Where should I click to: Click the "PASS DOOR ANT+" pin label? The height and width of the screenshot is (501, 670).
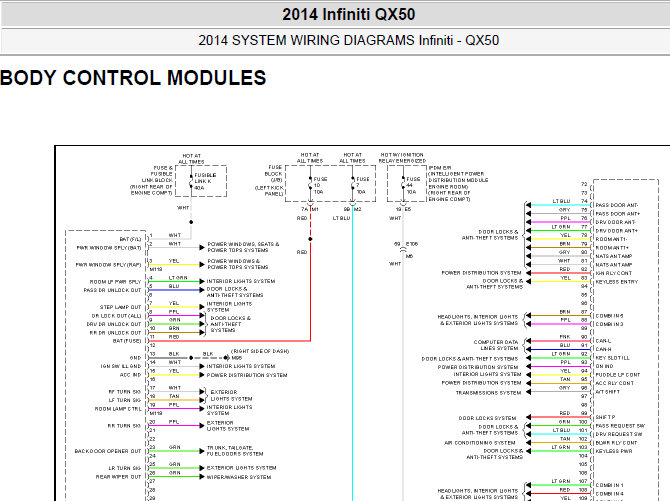(618, 214)
